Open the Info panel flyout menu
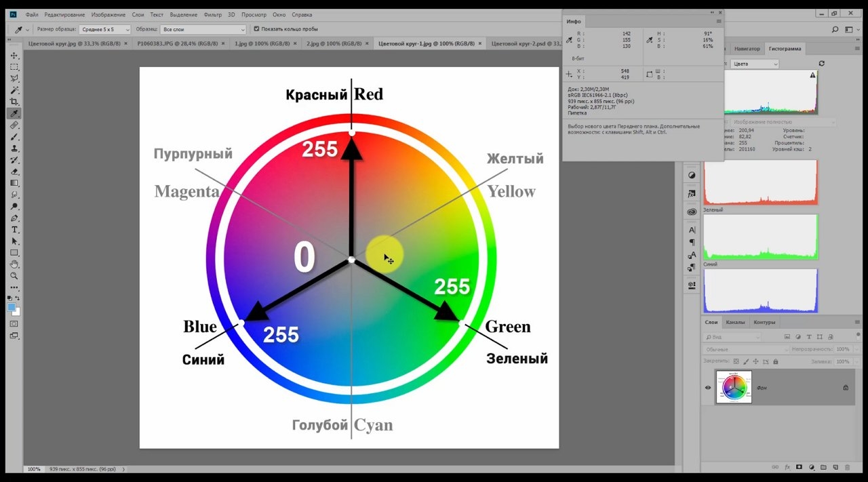Viewport: 868px width, 482px height. tap(719, 22)
